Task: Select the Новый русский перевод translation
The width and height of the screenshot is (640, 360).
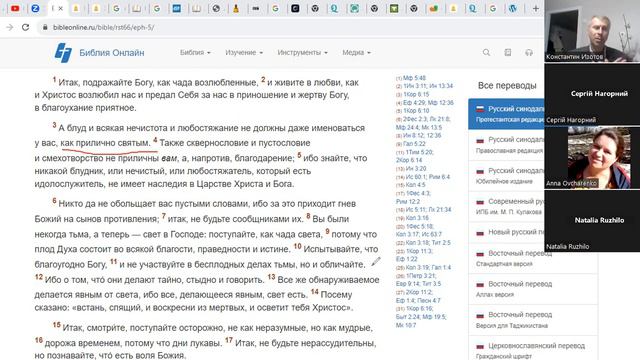Action: [506, 232]
